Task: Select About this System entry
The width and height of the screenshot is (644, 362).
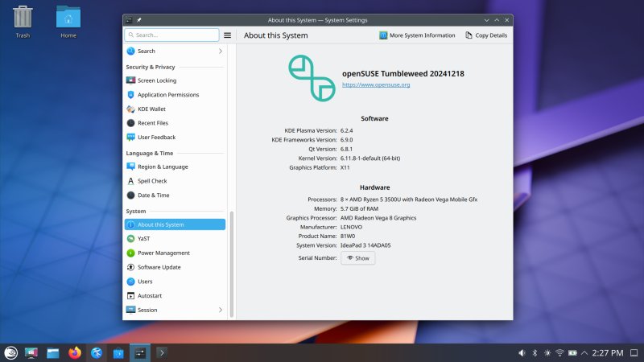Action: 175,224
